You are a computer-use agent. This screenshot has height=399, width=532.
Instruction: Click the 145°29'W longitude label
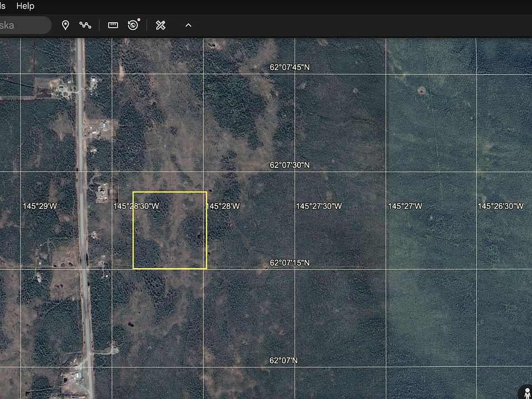[x=40, y=206]
